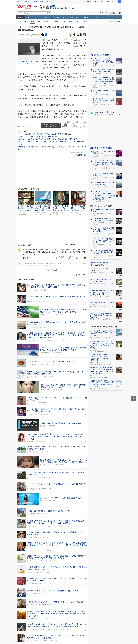The width and height of the screenshot is (138, 644).
Task: Toggle コメント非表示 checkbox
Action: pos(75,274)
